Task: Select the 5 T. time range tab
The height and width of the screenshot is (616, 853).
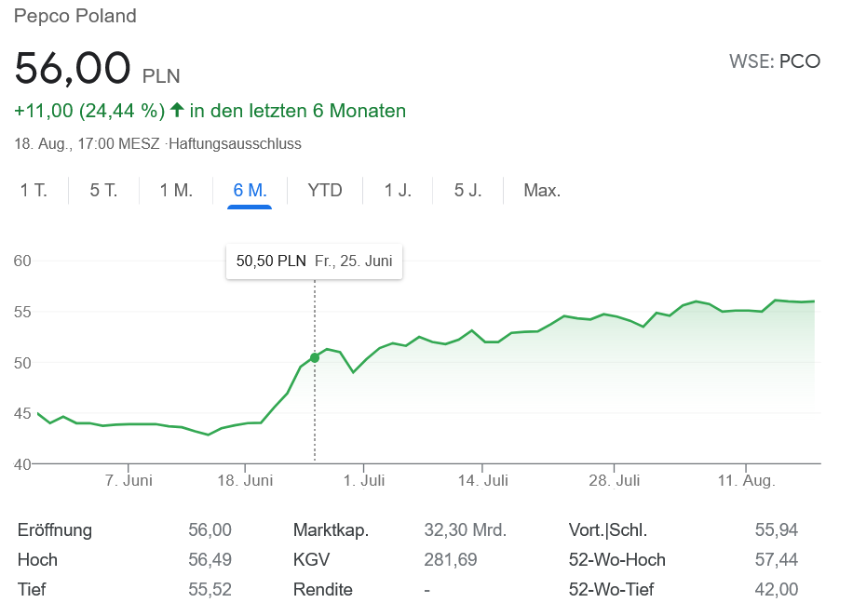Action: (102, 190)
